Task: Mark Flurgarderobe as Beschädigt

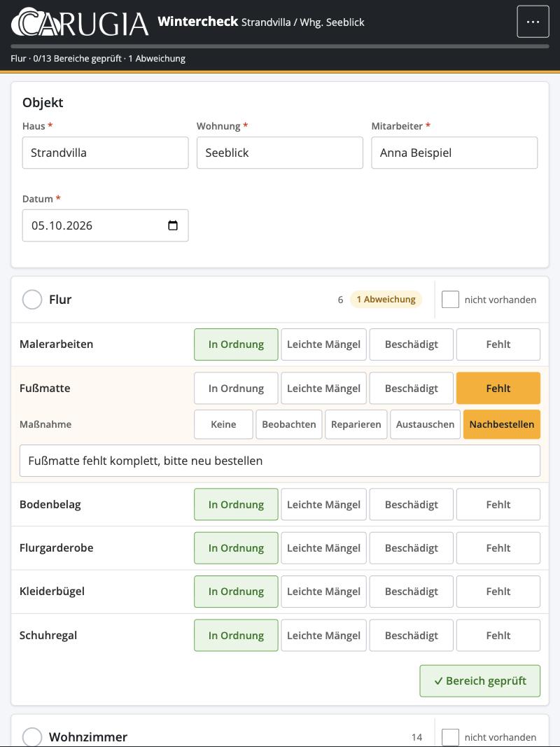Action: click(x=412, y=548)
